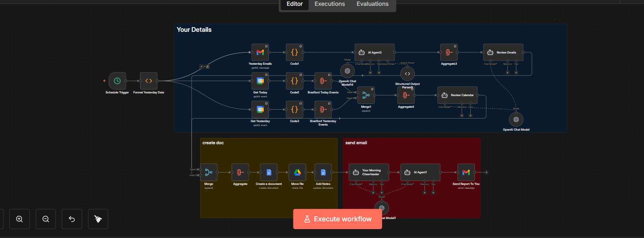644x238 pixels.
Task: Click the zoom out button
Action: [46, 219]
